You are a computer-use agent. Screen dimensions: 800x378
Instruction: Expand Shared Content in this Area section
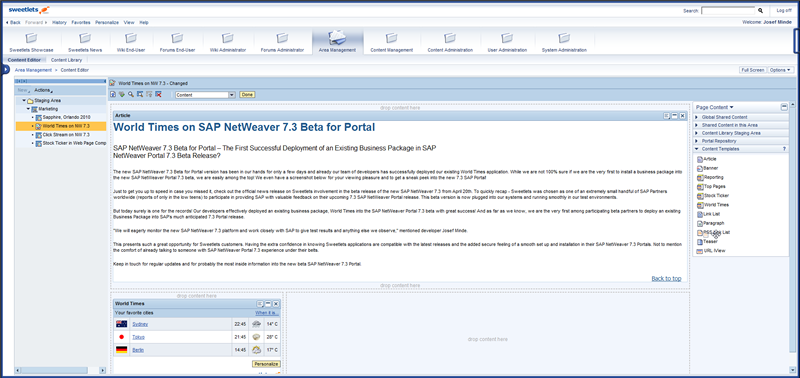coord(697,125)
